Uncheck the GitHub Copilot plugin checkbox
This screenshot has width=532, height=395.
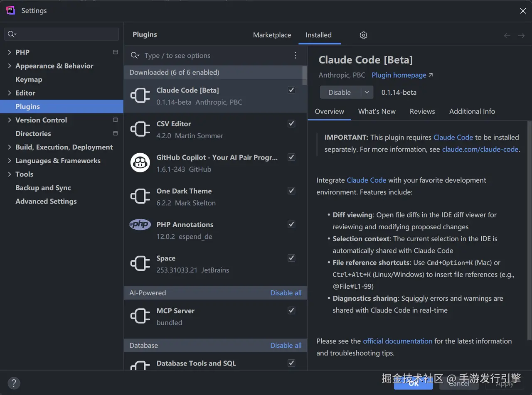291,157
